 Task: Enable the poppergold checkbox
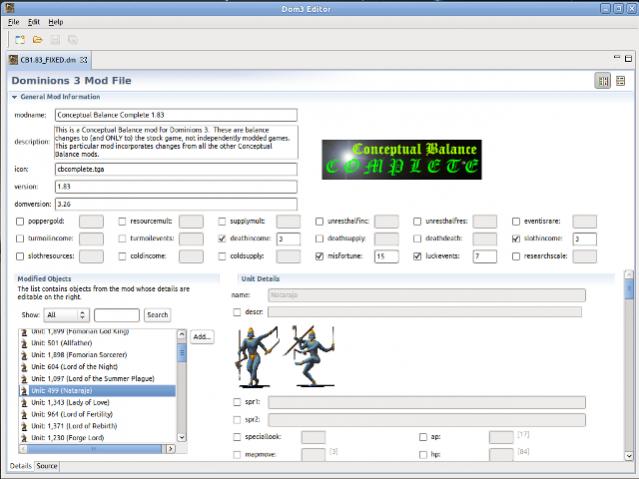pos(20,221)
